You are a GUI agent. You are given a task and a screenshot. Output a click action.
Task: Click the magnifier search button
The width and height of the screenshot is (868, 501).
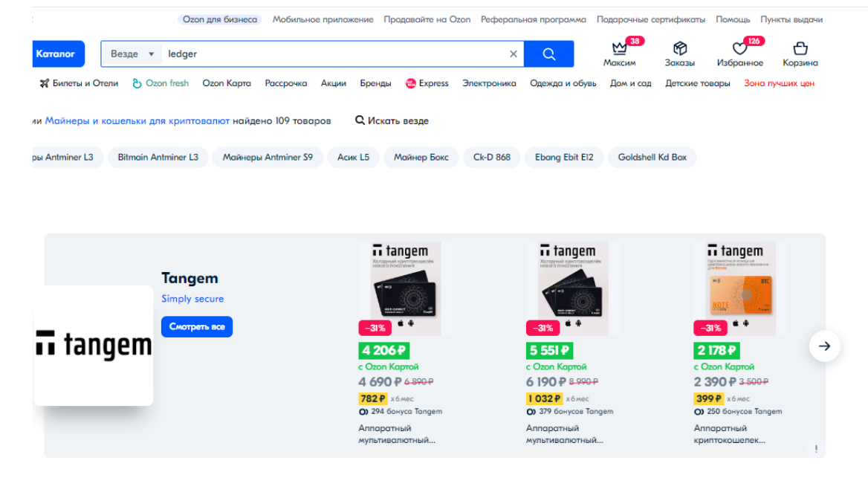pyautogui.click(x=548, y=54)
